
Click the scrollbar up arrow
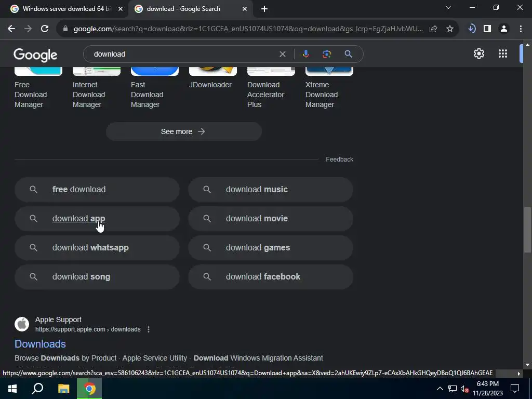click(x=527, y=44)
